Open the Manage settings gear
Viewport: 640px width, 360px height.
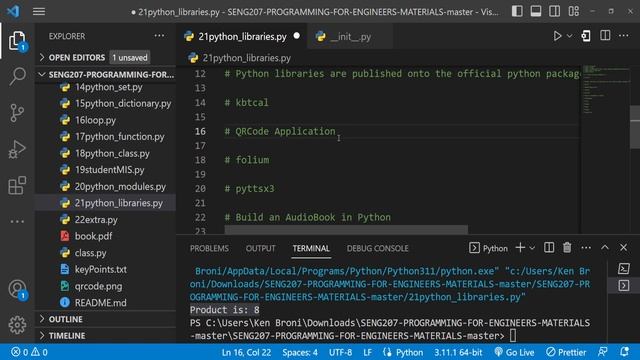tap(17, 325)
